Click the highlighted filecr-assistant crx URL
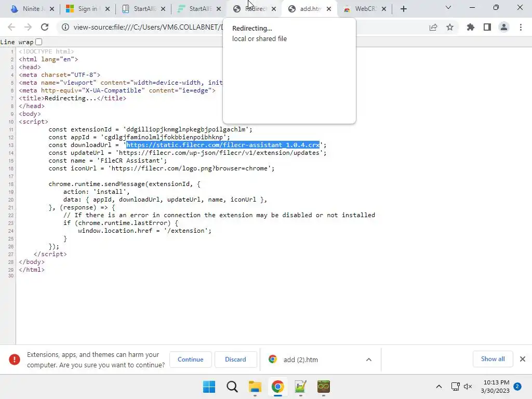Image resolution: width=532 pixels, height=399 pixels. [x=223, y=145]
